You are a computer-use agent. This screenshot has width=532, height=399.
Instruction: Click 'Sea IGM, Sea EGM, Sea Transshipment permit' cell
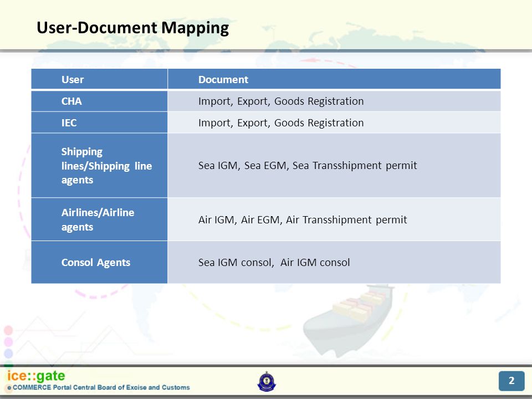[x=334, y=165]
